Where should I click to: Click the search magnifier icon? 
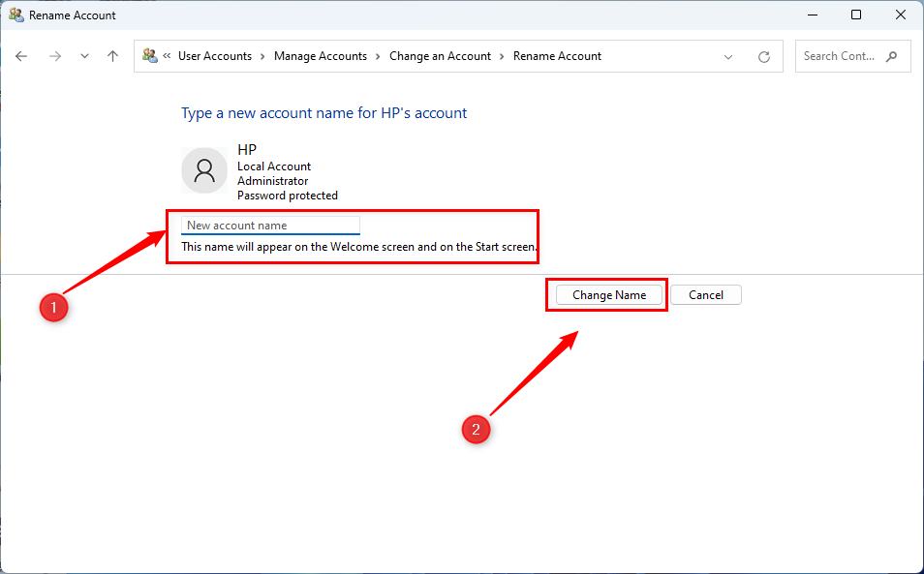[x=891, y=56]
